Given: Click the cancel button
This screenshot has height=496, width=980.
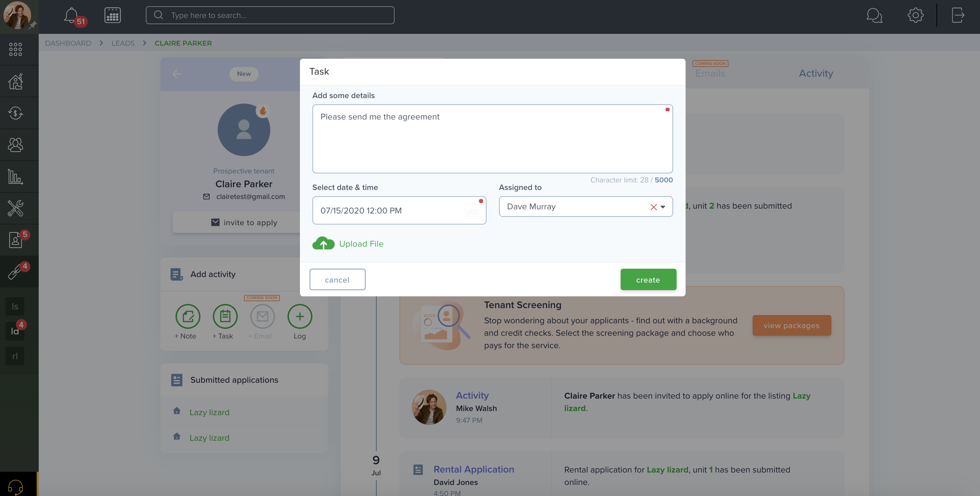Looking at the screenshot, I should (x=338, y=279).
